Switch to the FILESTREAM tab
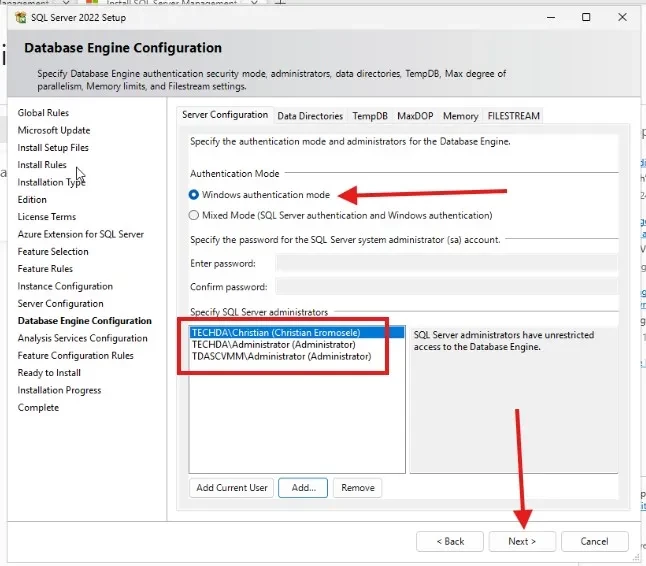646x566 pixels. 513,116
